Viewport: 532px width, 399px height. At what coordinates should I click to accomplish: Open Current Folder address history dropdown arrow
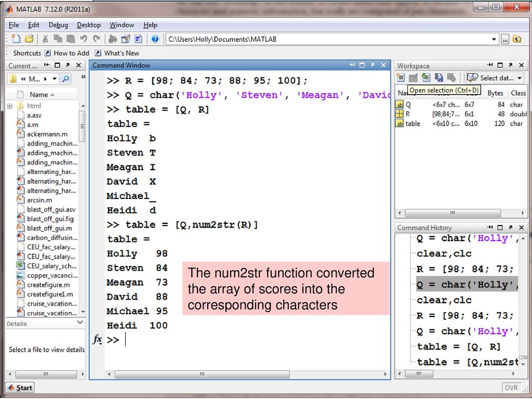point(55,79)
